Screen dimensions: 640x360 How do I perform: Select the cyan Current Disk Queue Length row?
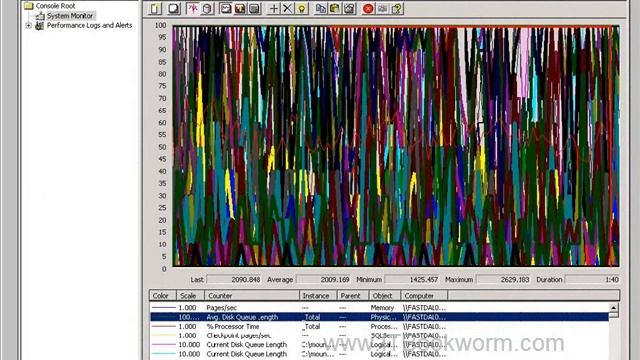point(379,354)
